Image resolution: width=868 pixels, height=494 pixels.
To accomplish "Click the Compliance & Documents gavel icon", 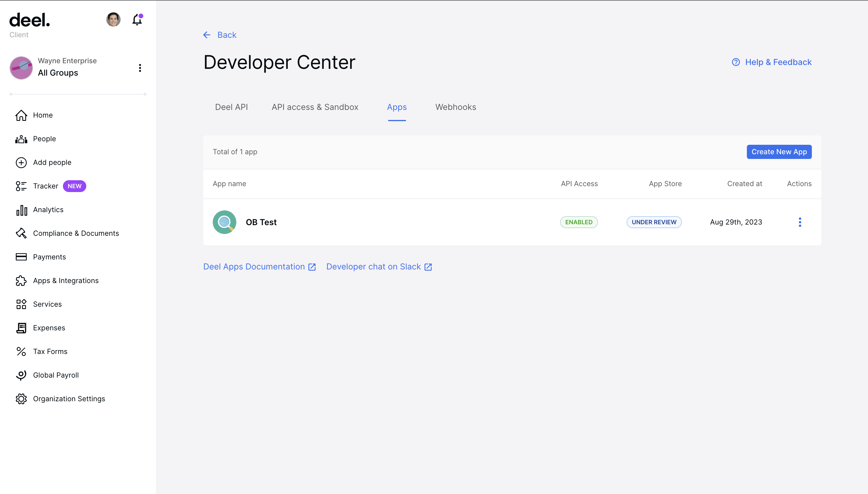I will pos(21,233).
